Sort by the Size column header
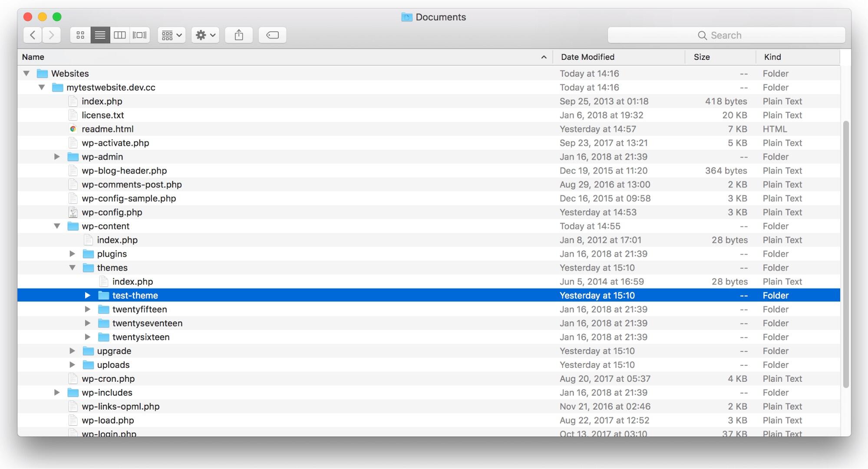 [702, 57]
